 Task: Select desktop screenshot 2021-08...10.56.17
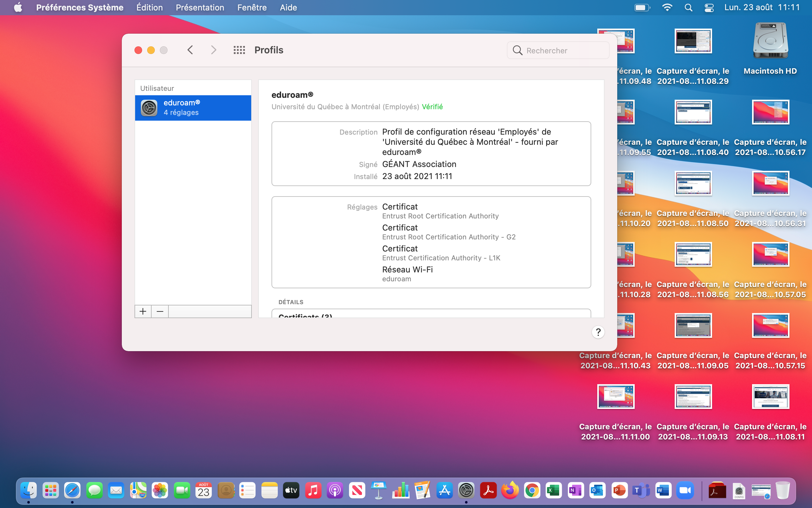[x=770, y=128]
